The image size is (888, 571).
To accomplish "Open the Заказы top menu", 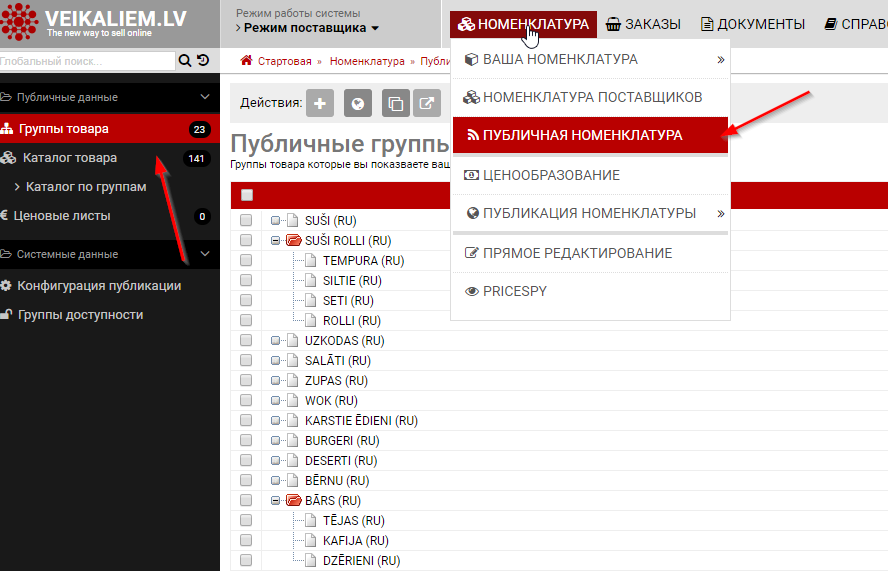I will [x=643, y=24].
